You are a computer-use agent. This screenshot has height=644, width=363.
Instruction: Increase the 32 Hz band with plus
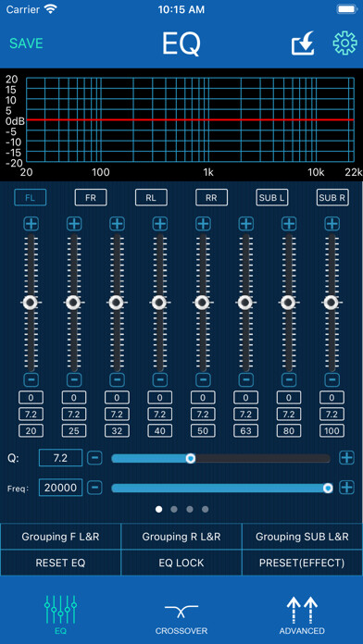pyautogui.click(x=117, y=224)
